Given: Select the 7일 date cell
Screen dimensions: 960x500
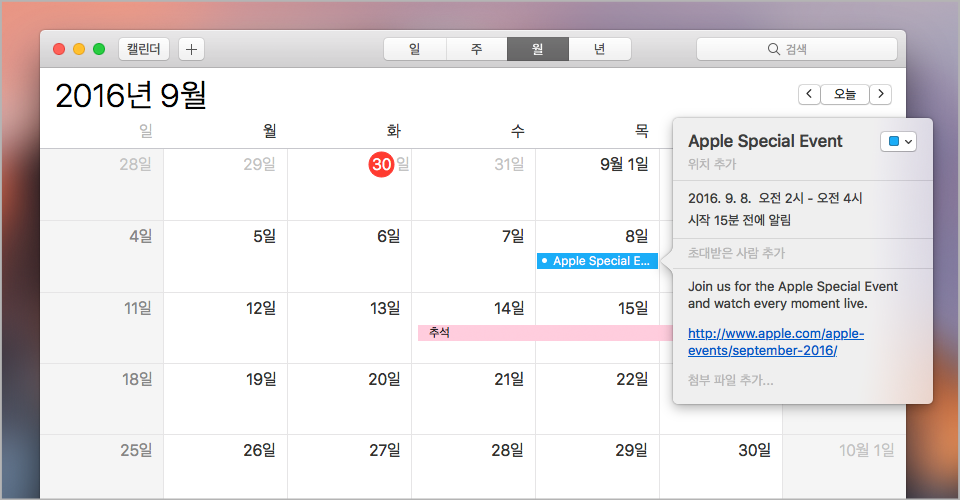Looking at the screenshot, I should [x=474, y=256].
